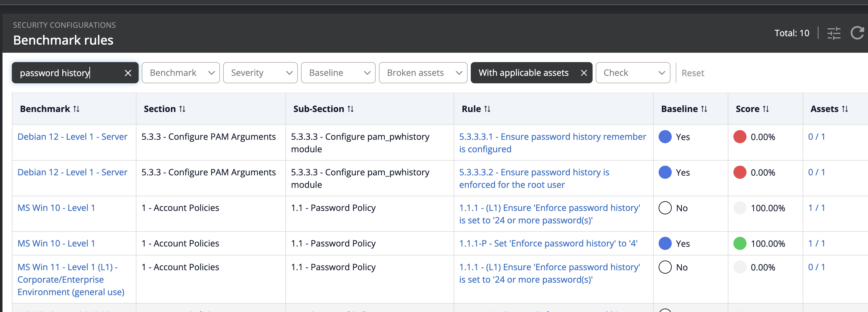Image resolution: width=868 pixels, height=312 pixels.
Task: Toggle baseline for MS Win 11 rule
Action: [665, 267]
